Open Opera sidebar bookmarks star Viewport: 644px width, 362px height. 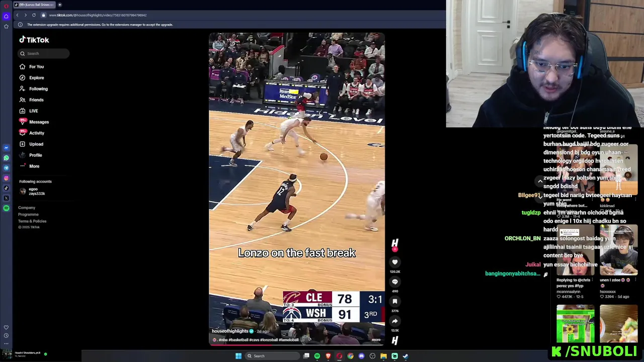pyautogui.click(x=6, y=26)
